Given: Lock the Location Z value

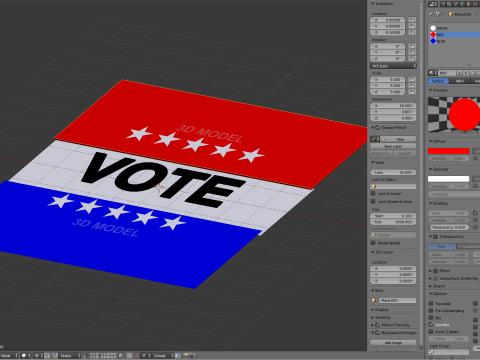Looking at the screenshot, I should pos(412,32).
